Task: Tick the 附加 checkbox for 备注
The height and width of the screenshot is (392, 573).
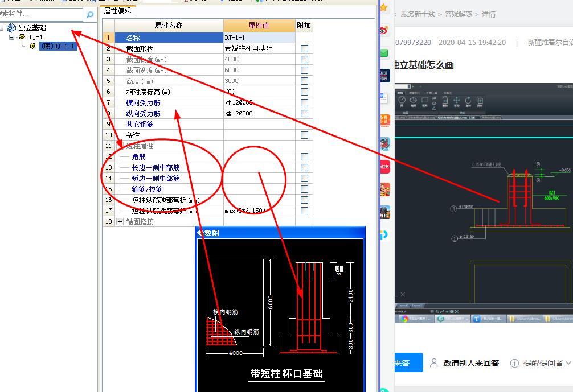Action: [304, 135]
